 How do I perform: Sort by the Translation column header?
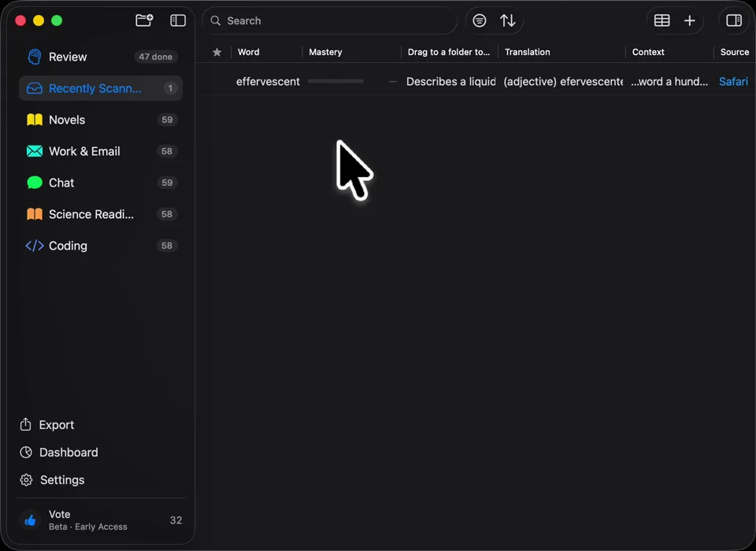coord(527,52)
